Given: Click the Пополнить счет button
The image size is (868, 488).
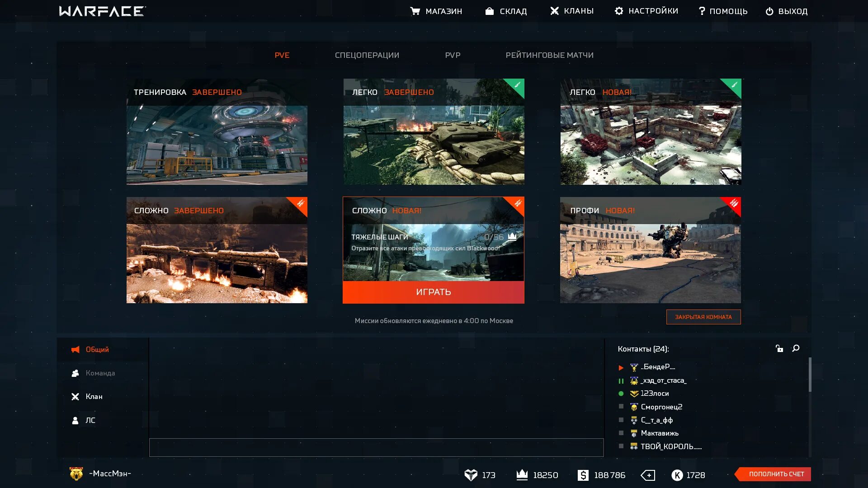Looking at the screenshot, I should click(773, 474).
